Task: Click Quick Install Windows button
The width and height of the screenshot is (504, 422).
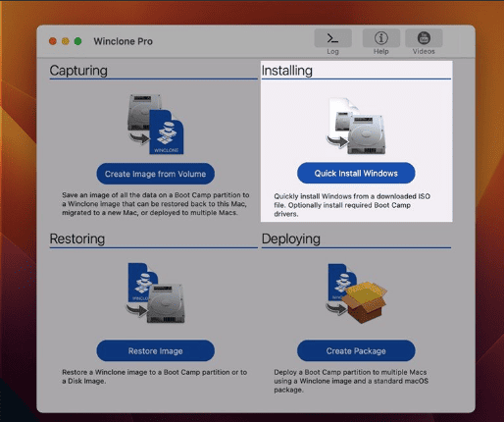Action: [356, 173]
